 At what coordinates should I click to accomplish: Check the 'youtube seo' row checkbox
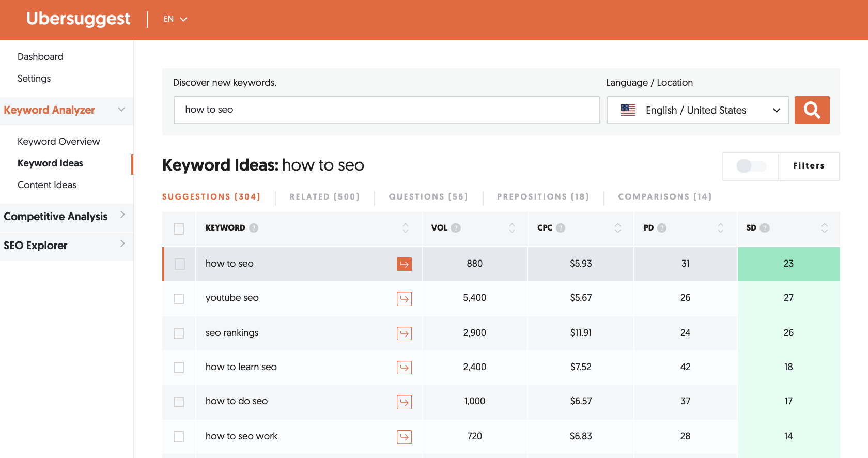179,299
